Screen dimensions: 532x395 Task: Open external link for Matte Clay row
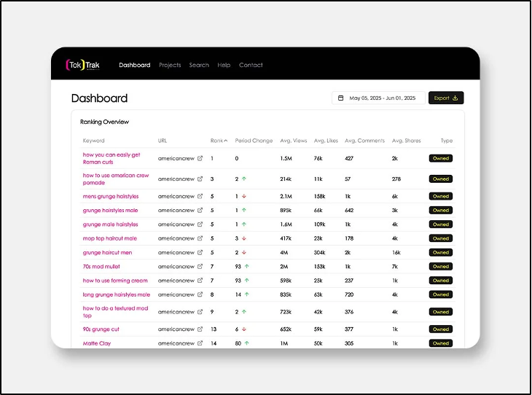[200, 343]
